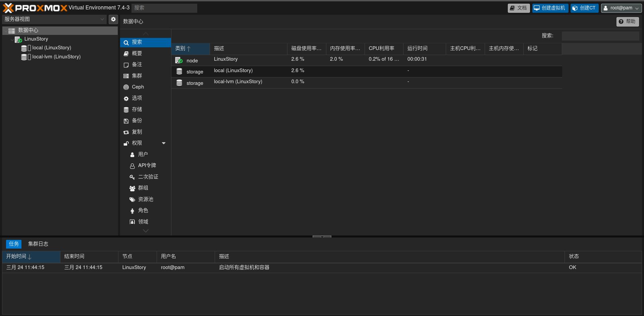The height and width of the screenshot is (316, 644).
Task: Click the 创建CT button
Action: coord(584,8)
